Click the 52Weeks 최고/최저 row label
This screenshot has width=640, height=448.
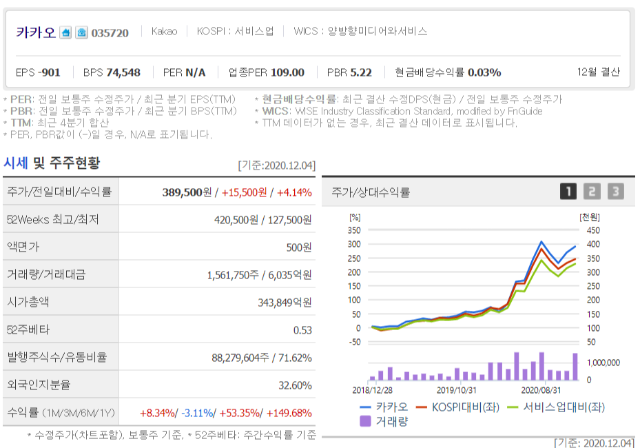tap(53, 220)
